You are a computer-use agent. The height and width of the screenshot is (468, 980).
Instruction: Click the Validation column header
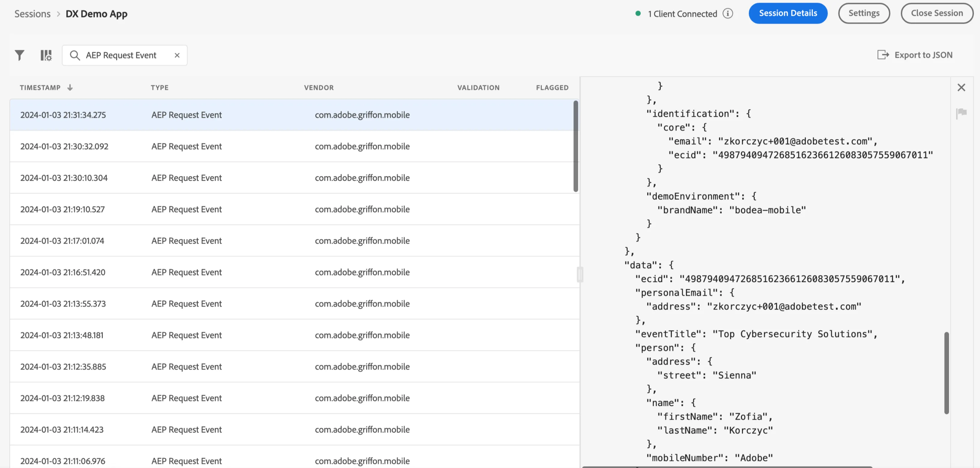tap(478, 87)
